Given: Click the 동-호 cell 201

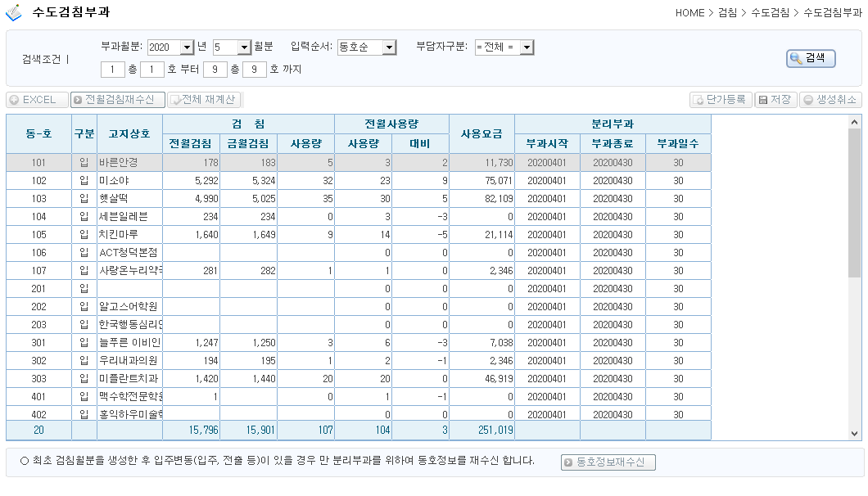Looking at the screenshot, I should point(38,288).
